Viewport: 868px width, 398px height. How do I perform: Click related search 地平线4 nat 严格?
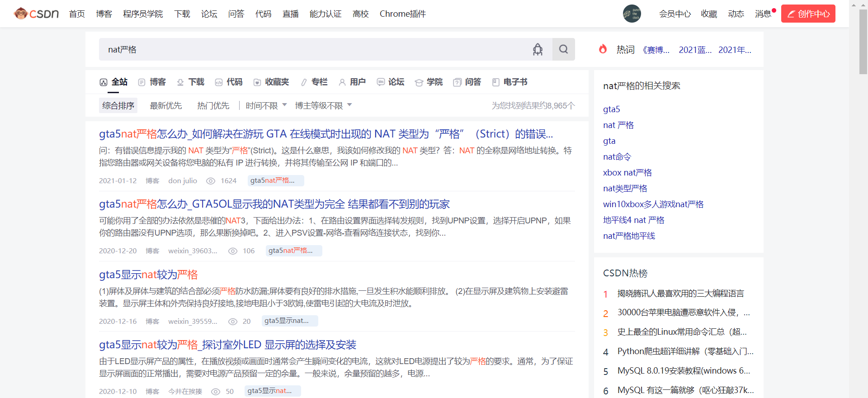click(634, 220)
